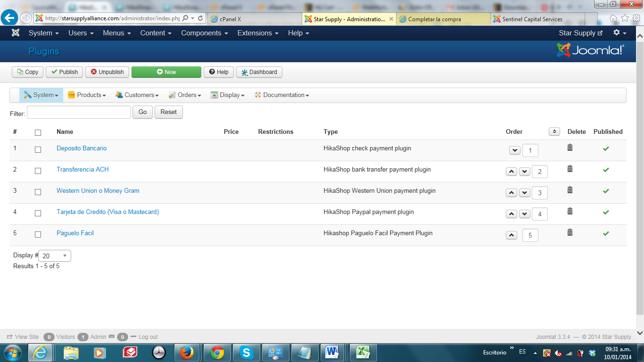Delete the Western Union o Money Gram plugin

click(x=570, y=190)
